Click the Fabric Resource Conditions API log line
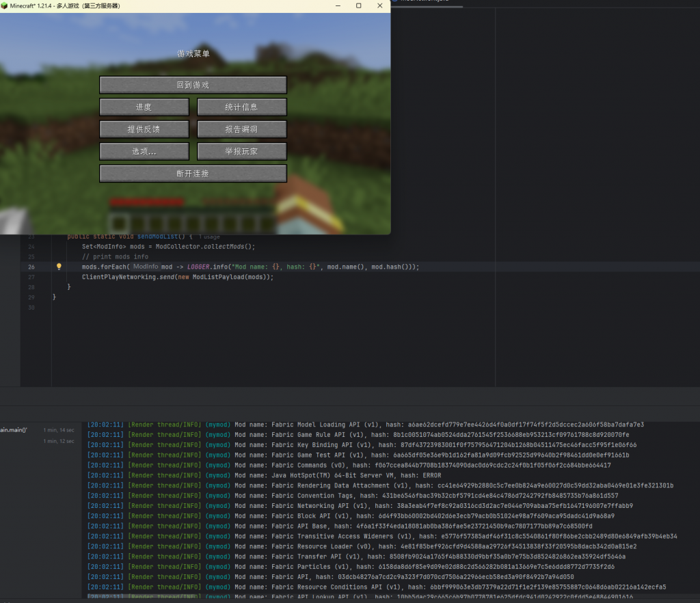The height and width of the screenshot is (603, 700). pos(377,587)
